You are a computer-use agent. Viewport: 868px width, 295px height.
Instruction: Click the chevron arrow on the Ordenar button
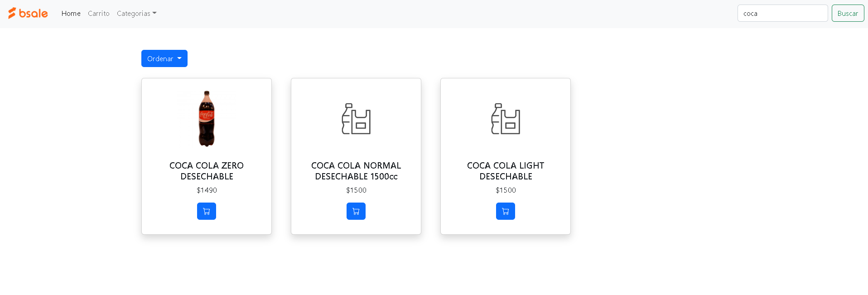tap(178, 58)
